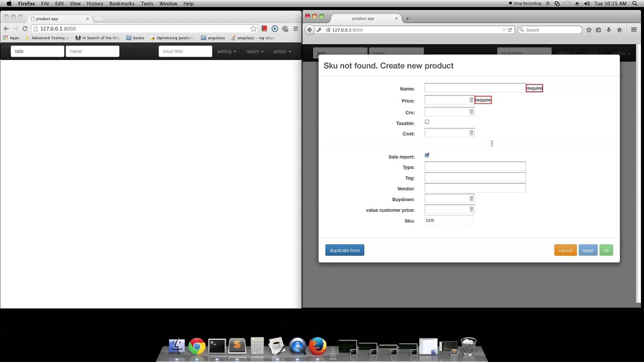This screenshot has height=362, width=644.
Task: Bookmark page with Chrome star icon
Action: [254, 29]
